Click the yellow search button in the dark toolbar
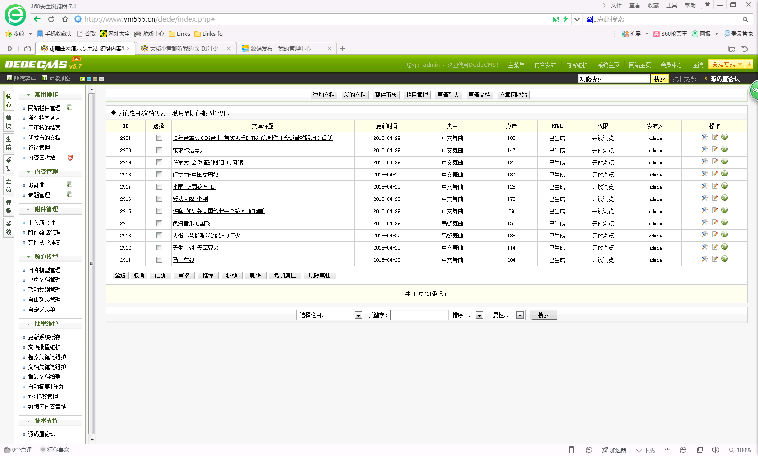Viewport: 758px width, 456px height. pyautogui.click(x=660, y=78)
